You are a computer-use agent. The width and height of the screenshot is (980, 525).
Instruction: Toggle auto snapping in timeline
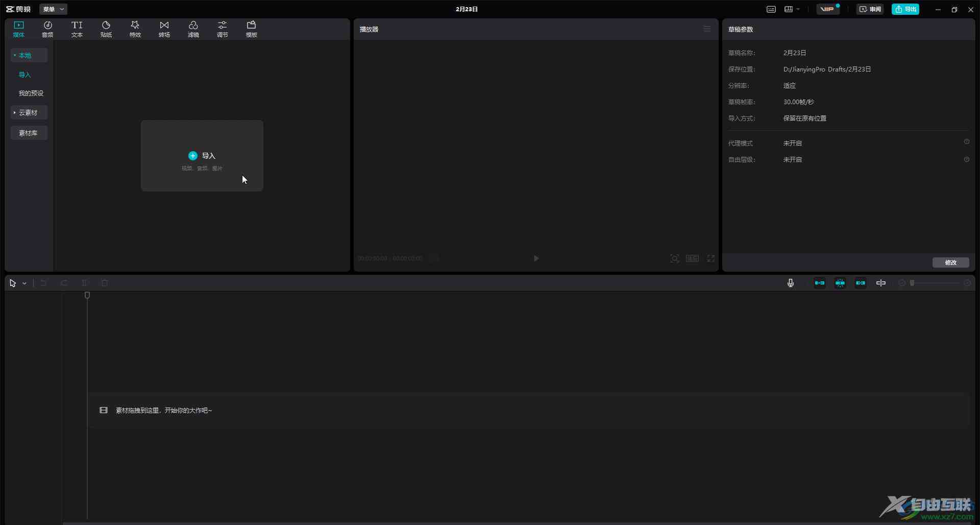[840, 283]
